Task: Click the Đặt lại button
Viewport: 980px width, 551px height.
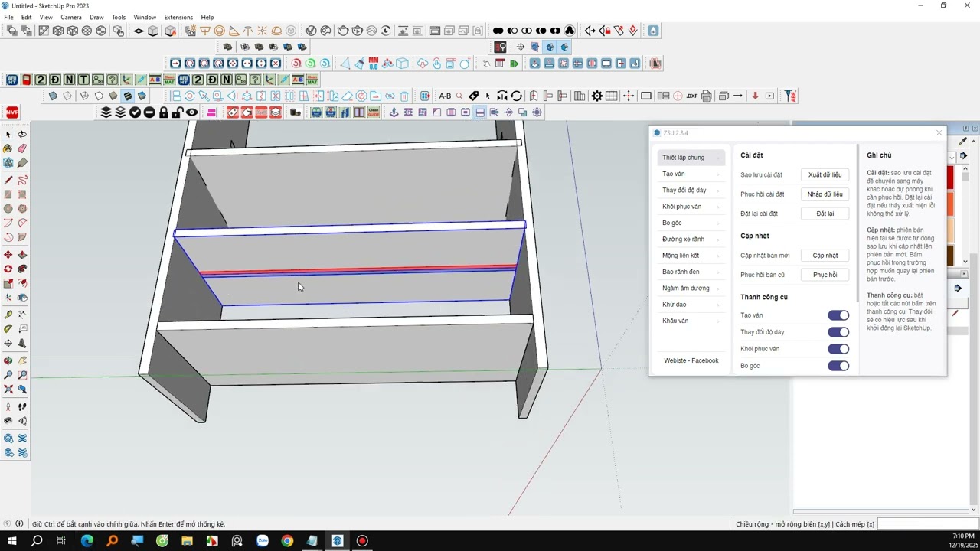Action: coord(825,214)
